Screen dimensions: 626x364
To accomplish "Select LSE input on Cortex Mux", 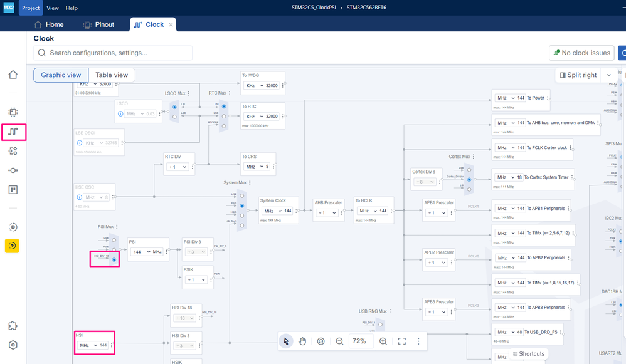I will pyautogui.click(x=469, y=170).
